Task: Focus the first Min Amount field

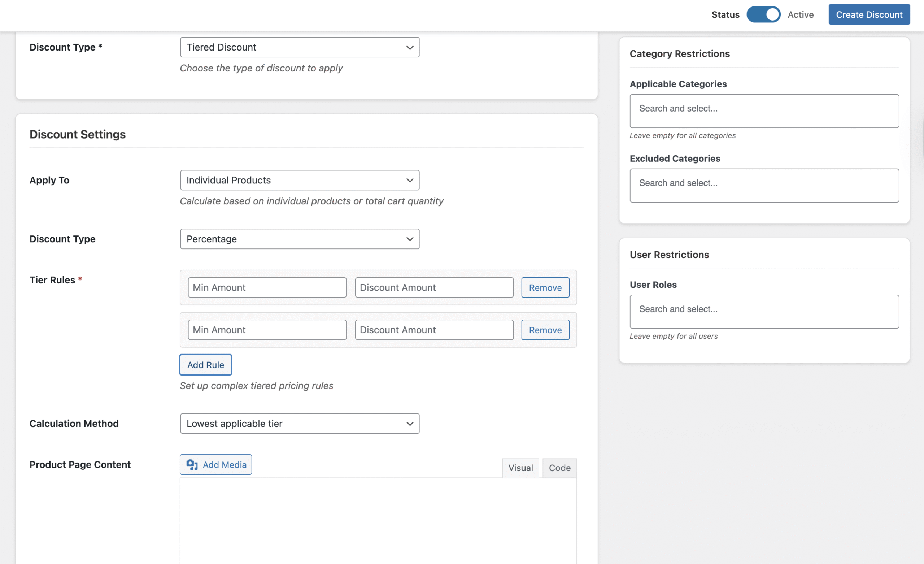Action: tap(267, 288)
